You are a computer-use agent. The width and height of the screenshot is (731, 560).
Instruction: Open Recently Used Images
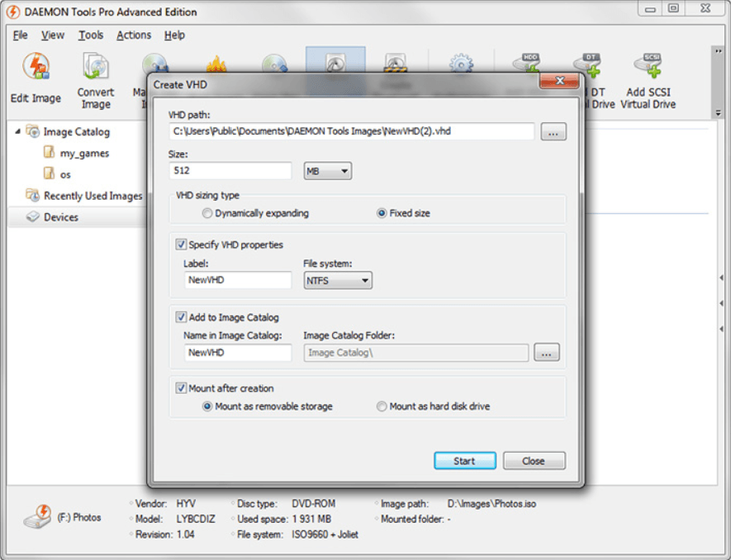click(84, 196)
